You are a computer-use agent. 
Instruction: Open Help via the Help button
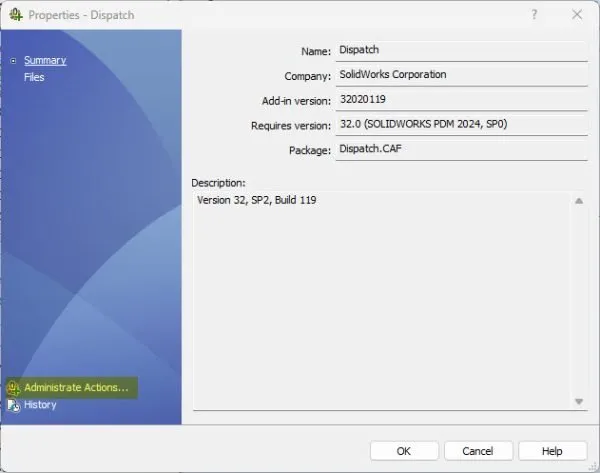553,451
